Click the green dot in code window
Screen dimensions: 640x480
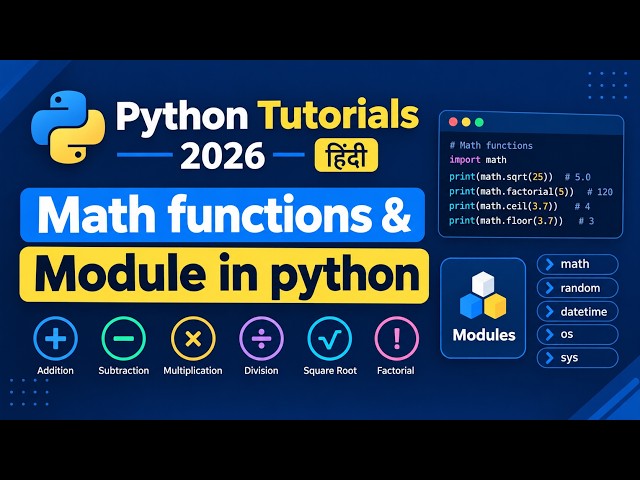(479, 122)
